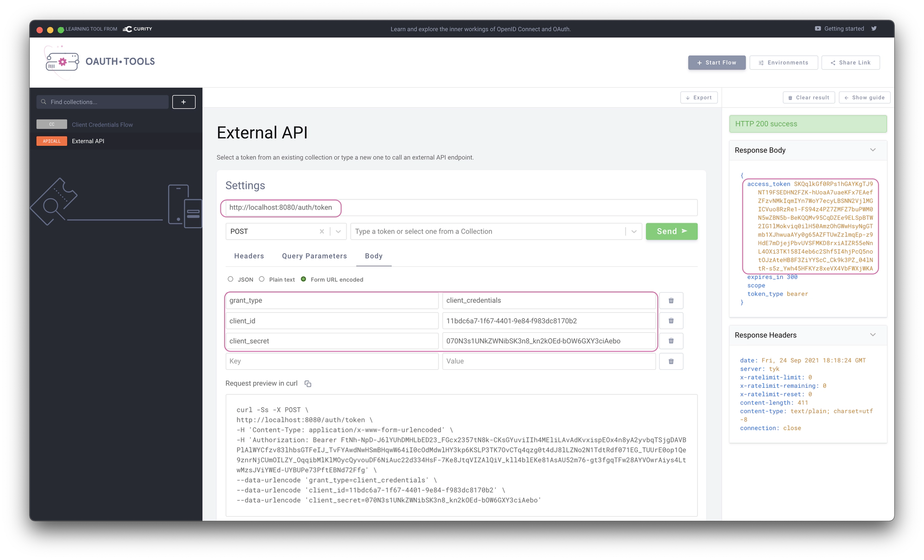Collapse the Response Headers section

(873, 335)
